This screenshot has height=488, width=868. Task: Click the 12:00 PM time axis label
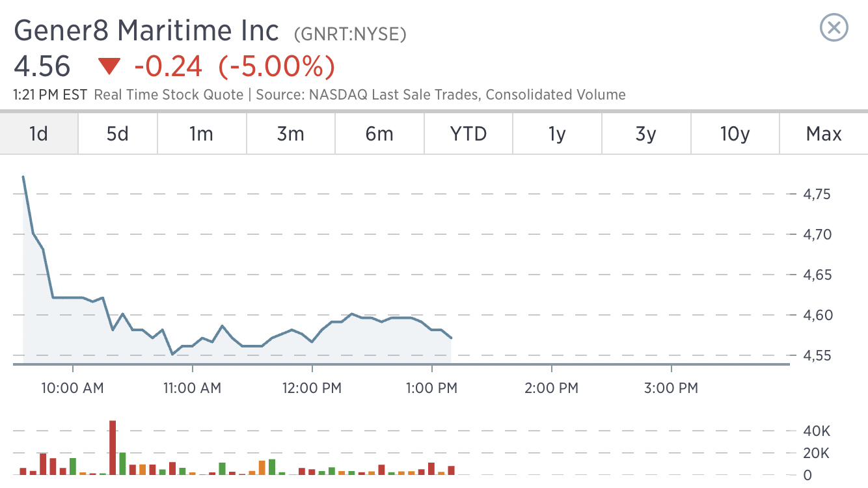(x=314, y=388)
